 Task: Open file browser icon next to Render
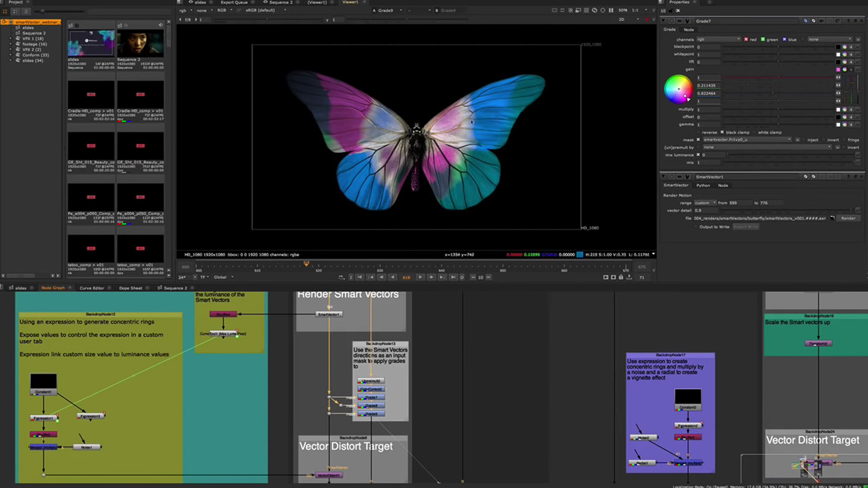(x=832, y=218)
